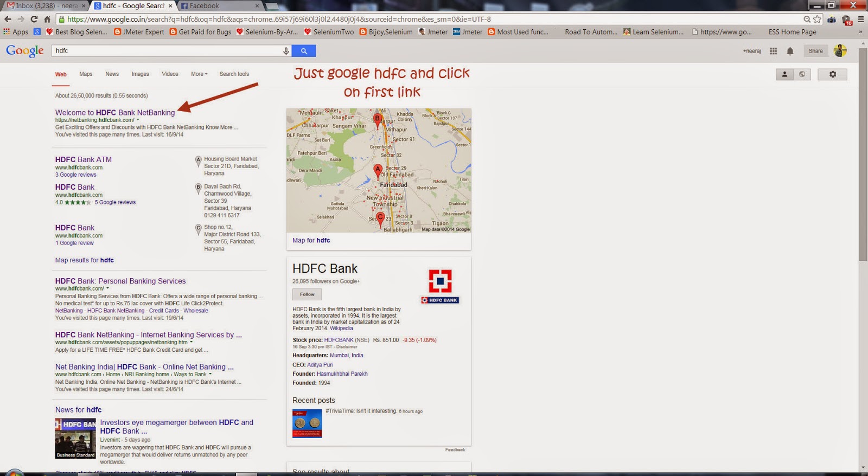Expand arrow beside netbanking.htm URL
This screenshot has width=868, height=476.
coord(191,342)
